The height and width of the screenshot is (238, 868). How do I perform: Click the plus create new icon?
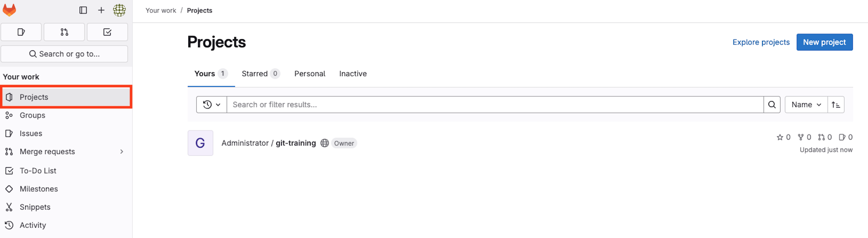tap(101, 10)
